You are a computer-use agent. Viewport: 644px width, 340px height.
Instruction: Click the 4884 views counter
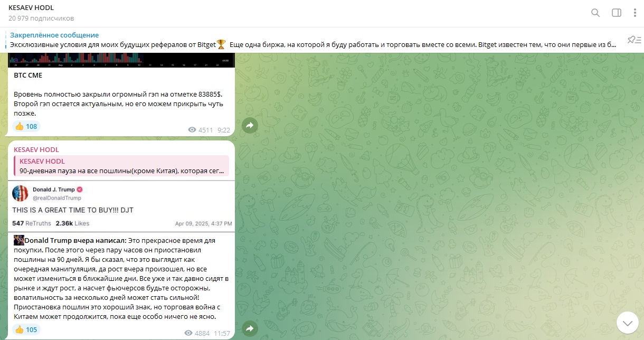click(x=197, y=333)
